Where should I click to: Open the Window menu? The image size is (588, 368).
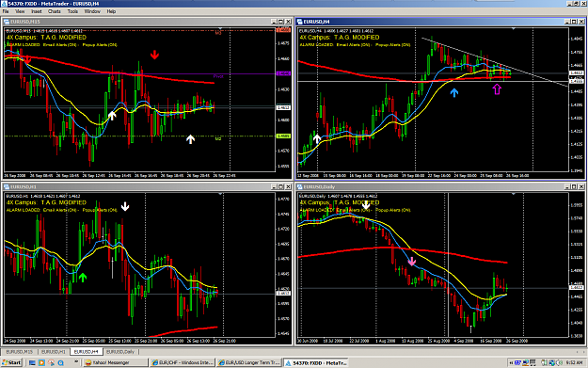click(x=92, y=11)
